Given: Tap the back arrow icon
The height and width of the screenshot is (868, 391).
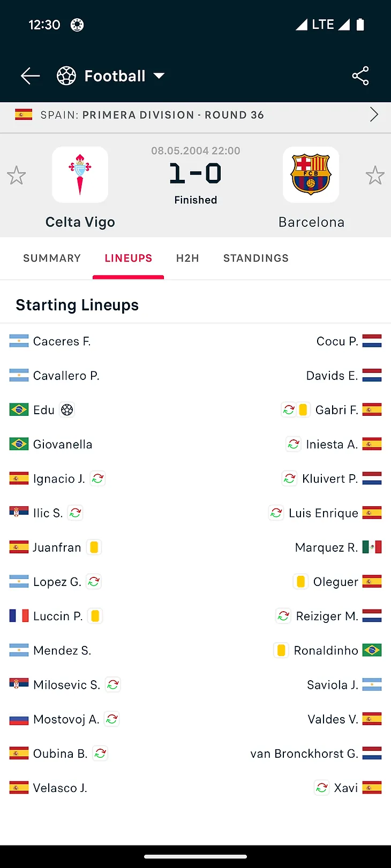Looking at the screenshot, I should (31, 76).
